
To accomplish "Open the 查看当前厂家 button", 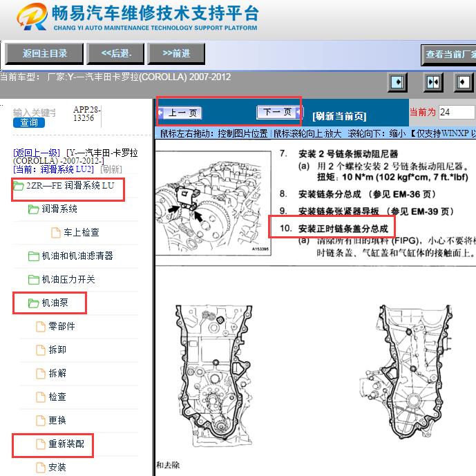I will 448,55.
